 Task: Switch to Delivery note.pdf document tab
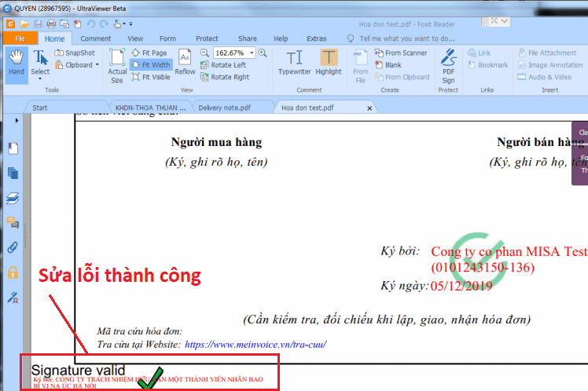(224, 108)
